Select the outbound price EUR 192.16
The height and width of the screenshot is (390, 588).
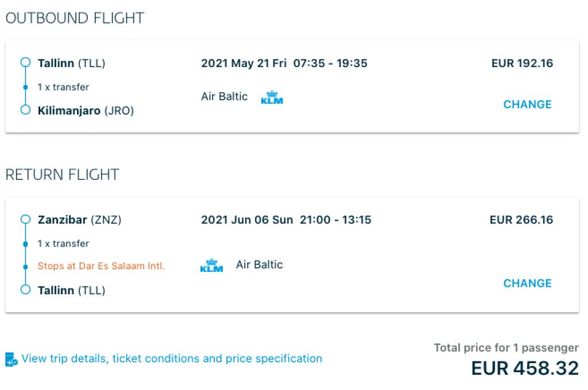coord(522,63)
